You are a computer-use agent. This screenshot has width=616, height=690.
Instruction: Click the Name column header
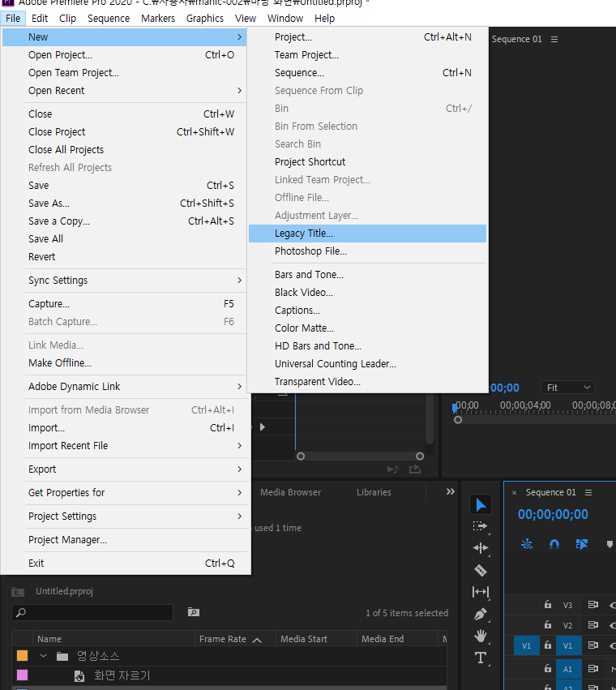point(113,639)
